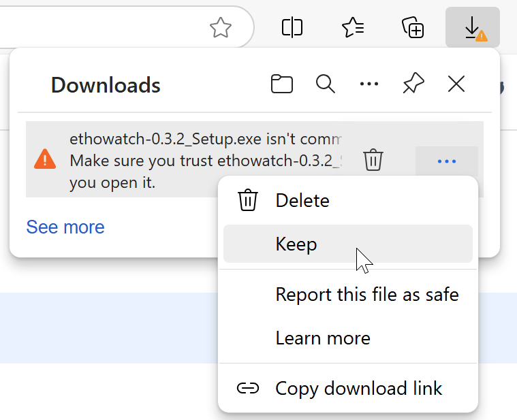This screenshot has height=420, width=517.
Task: Open the Collections panel
Action: [413, 27]
